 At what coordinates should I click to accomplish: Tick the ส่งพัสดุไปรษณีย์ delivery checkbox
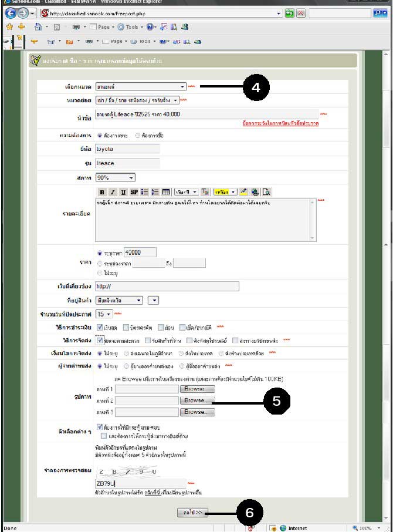coord(189,341)
